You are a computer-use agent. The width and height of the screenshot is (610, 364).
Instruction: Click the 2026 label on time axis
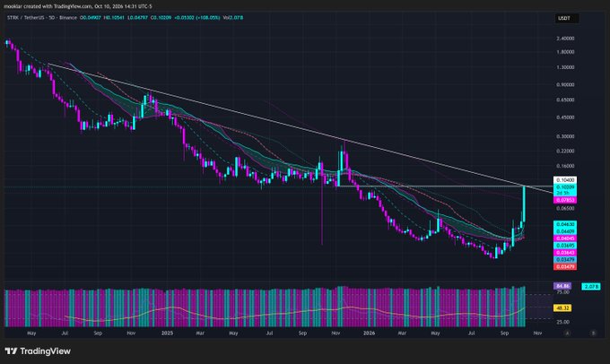369,334
